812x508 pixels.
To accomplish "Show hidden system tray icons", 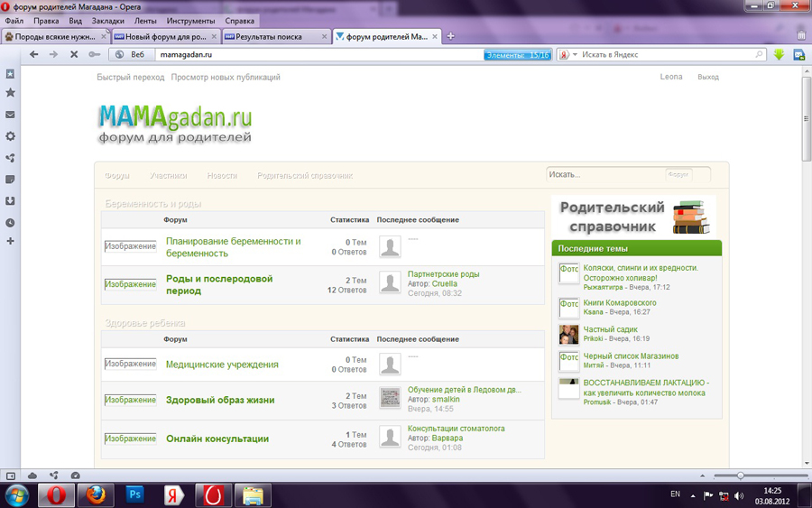I will pos(693,495).
